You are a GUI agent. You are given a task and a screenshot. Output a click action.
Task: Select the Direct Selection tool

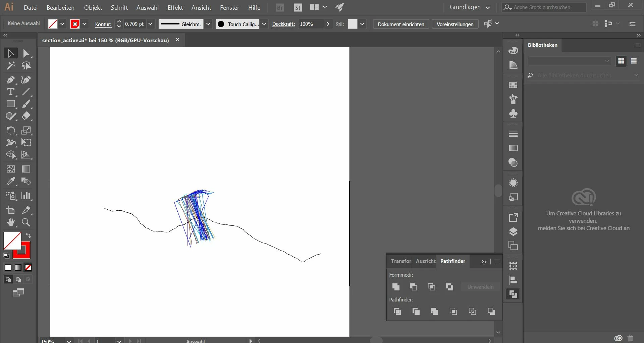[26, 53]
